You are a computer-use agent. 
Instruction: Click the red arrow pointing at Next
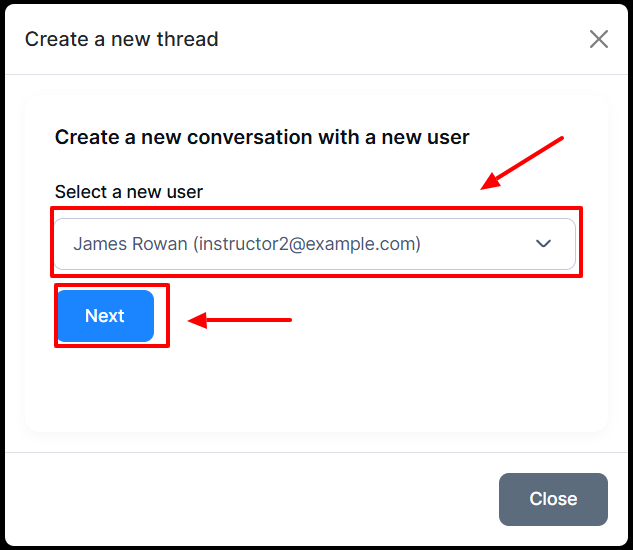(240, 320)
